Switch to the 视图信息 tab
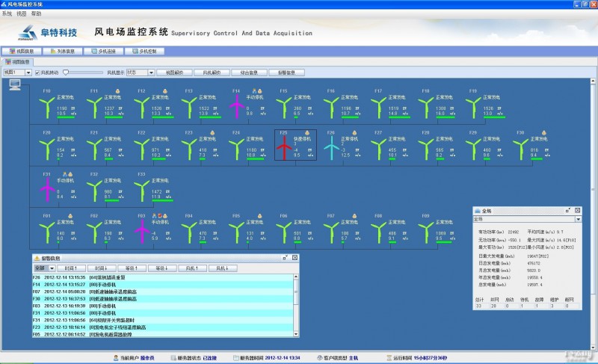The image size is (598, 364). pyautogui.click(x=17, y=62)
